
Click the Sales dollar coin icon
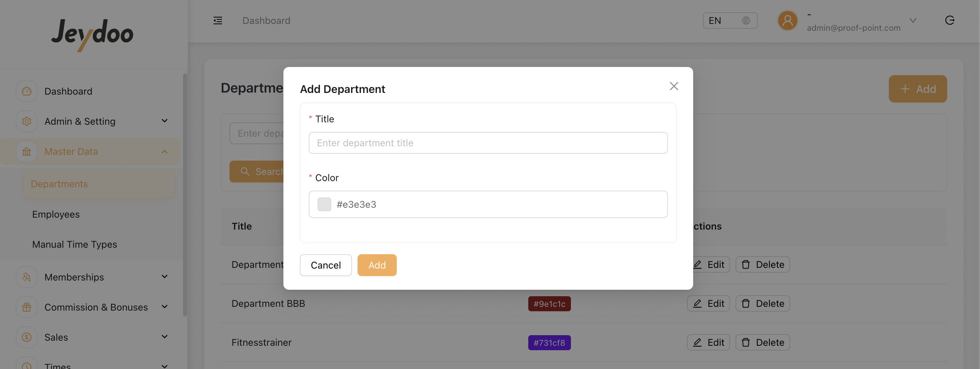point(27,337)
